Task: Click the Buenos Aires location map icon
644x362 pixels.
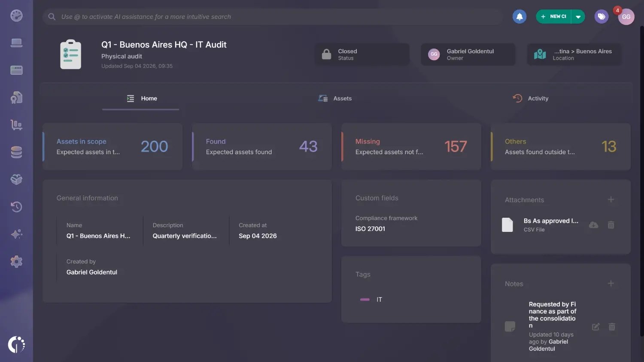Action: (540, 54)
